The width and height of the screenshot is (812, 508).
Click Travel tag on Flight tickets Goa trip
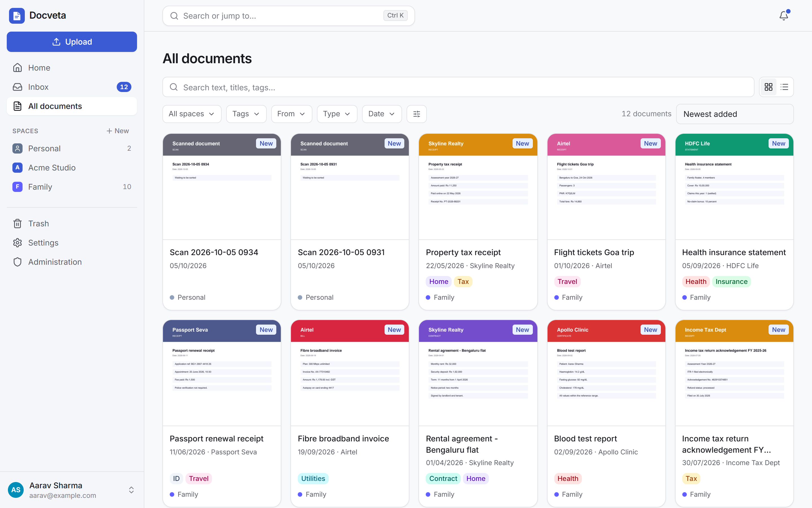[567, 282]
